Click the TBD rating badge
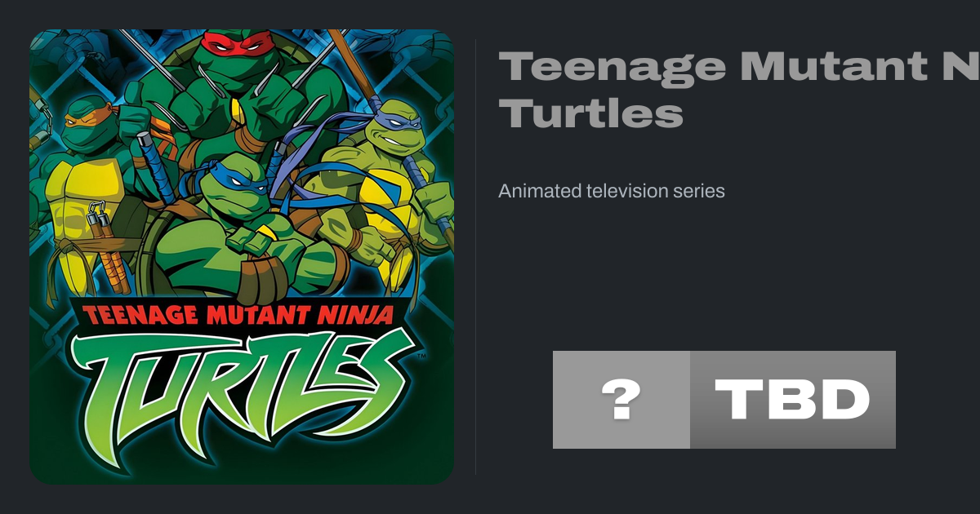 (792, 400)
